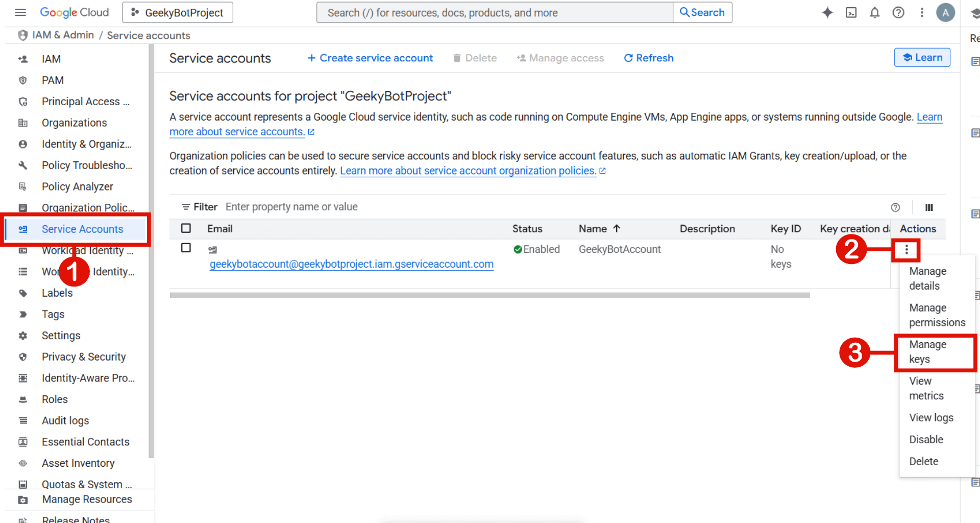
Task: Click IAM & Admin breadcrumb
Action: click(x=63, y=35)
